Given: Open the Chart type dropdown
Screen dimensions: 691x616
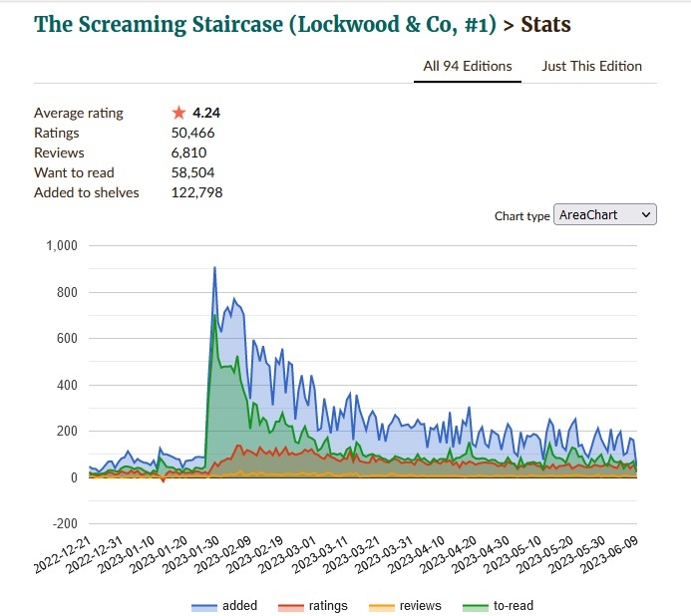Looking at the screenshot, I should coord(604,215).
